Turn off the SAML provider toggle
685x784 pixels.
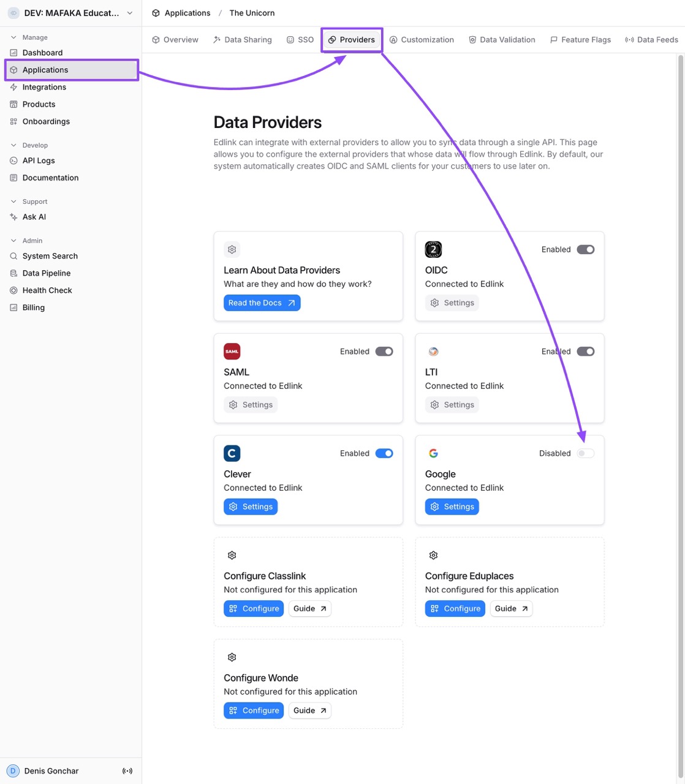pyautogui.click(x=384, y=351)
